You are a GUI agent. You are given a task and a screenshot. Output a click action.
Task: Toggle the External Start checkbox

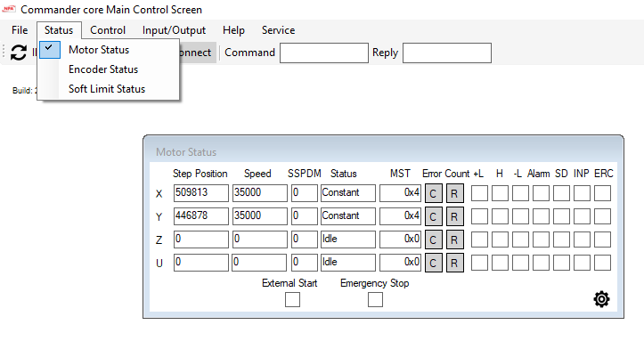[292, 299]
